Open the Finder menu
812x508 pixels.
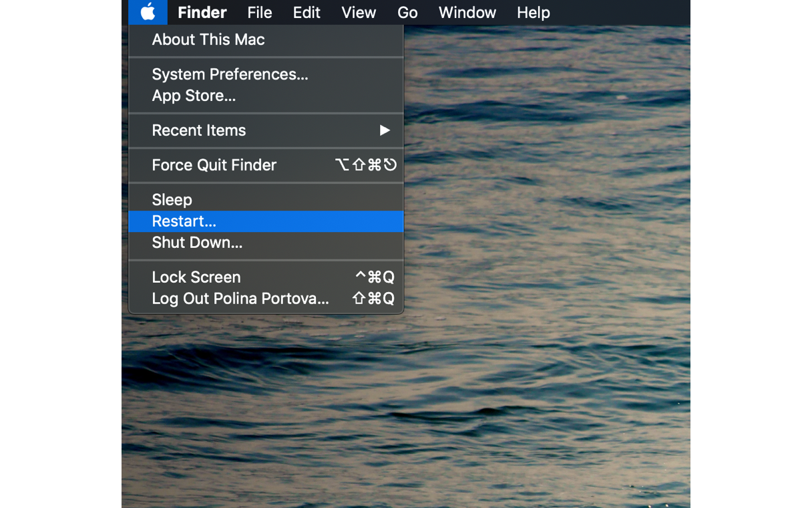point(202,12)
